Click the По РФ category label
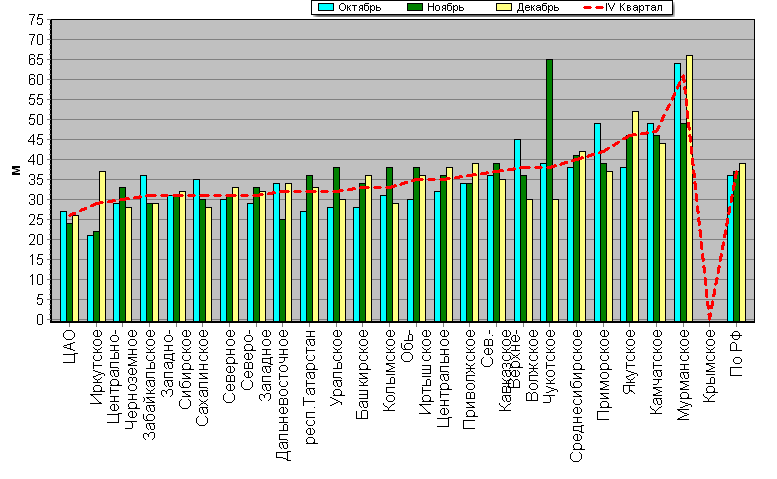This screenshot has height=479, width=777. coord(736,353)
